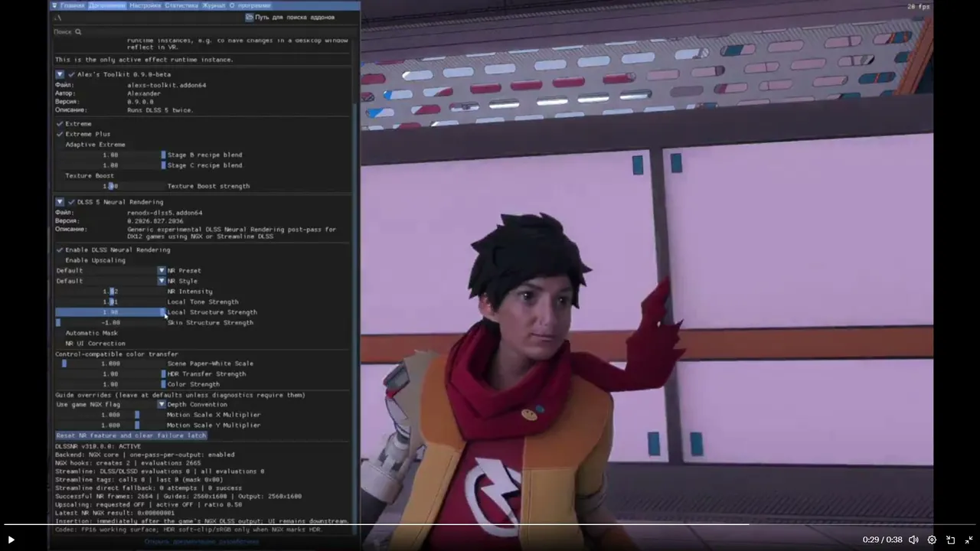980x551 pixels.
Task: Open the overlay menu triangle icon beside Главная
Action: (54, 5)
